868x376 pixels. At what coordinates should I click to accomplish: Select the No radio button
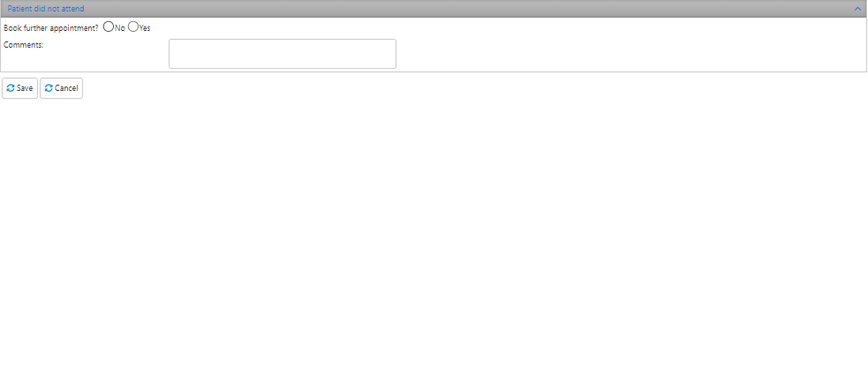tap(109, 26)
